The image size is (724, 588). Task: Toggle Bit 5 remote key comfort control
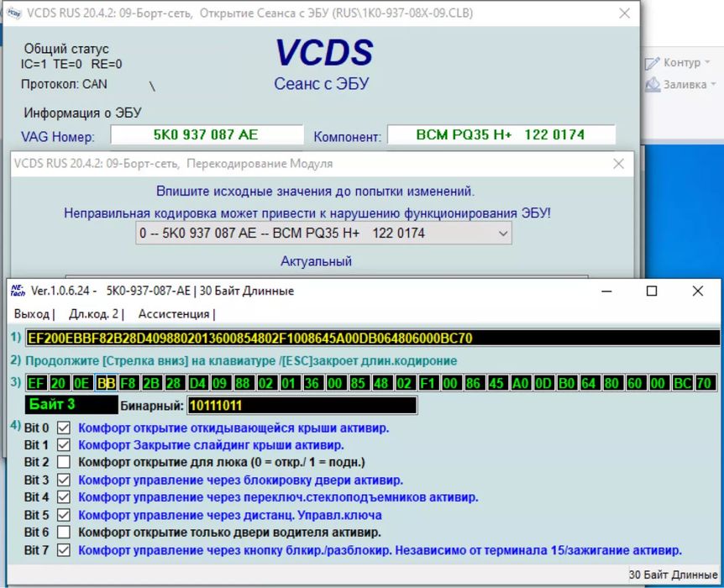[64, 515]
